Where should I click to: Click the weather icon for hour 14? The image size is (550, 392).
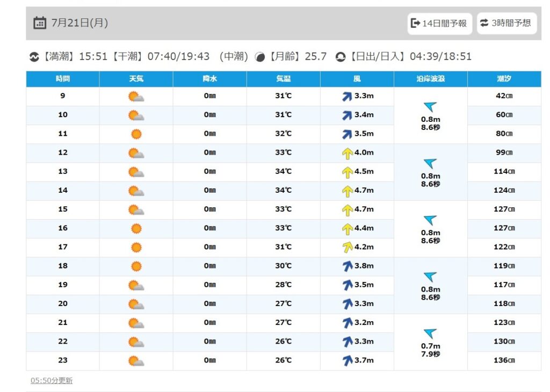pos(136,191)
